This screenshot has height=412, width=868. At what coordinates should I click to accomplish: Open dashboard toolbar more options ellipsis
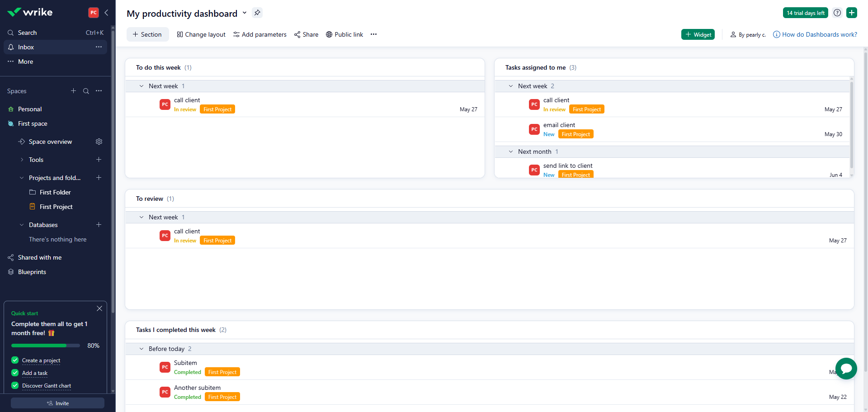coord(373,34)
